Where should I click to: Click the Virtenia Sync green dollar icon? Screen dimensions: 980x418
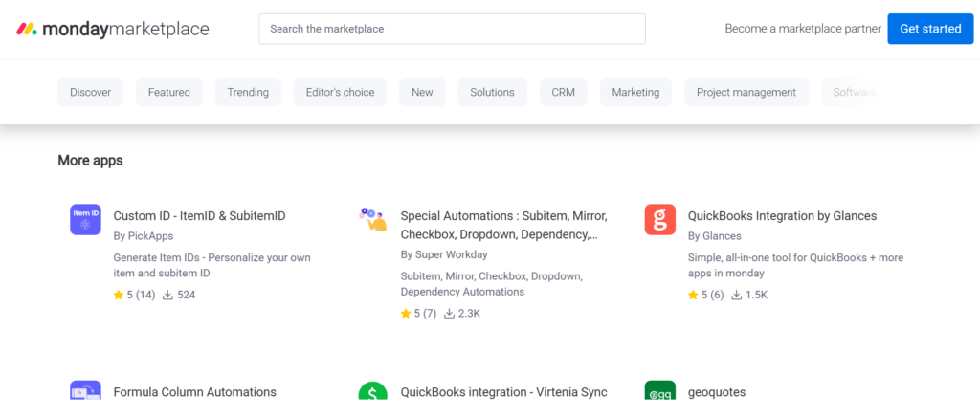[373, 390]
